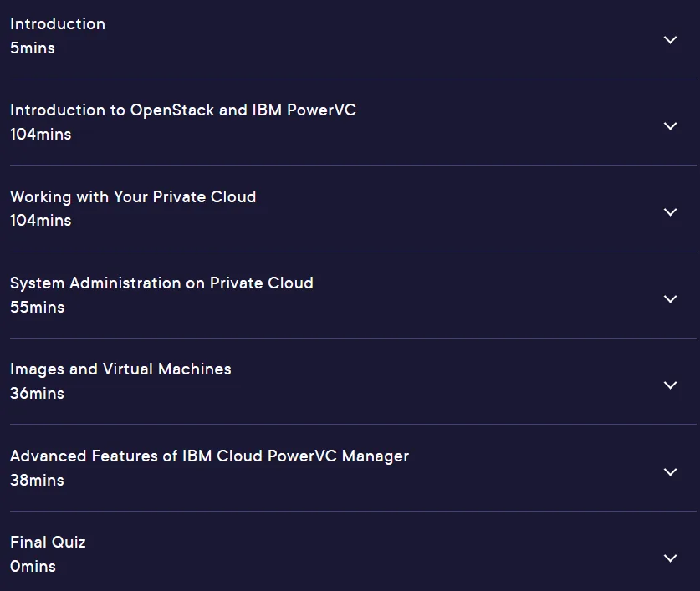Select Working with Your Private Cloud heading
Image resolution: width=700 pixels, height=591 pixels.
[133, 196]
